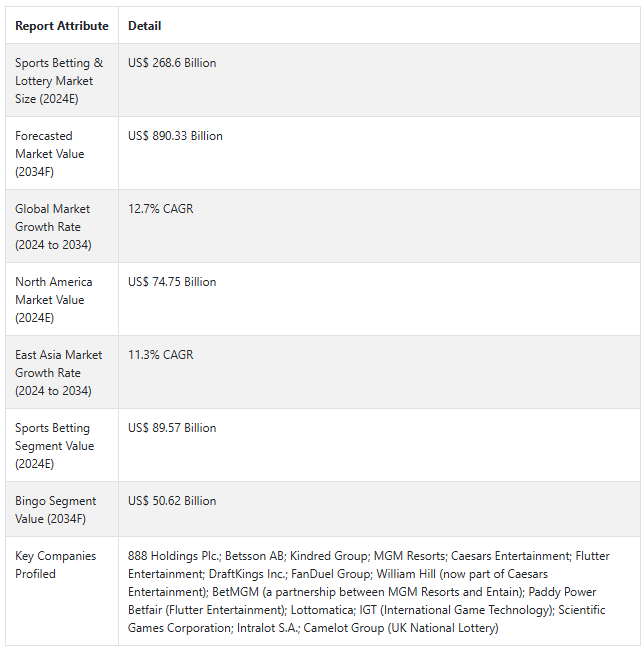Screen dimensions: 642x649
Task: Click the '11.3% CAGR' value
Action: (x=161, y=355)
